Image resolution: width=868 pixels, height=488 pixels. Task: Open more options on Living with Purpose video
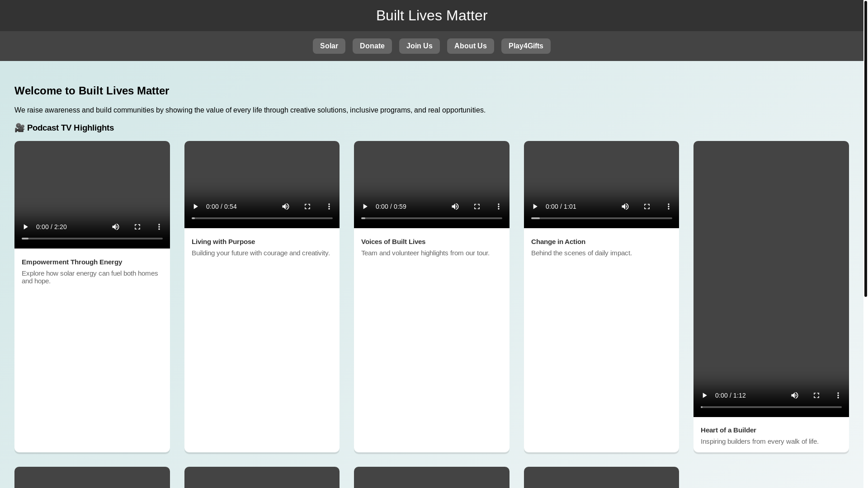click(x=329, y=206)
